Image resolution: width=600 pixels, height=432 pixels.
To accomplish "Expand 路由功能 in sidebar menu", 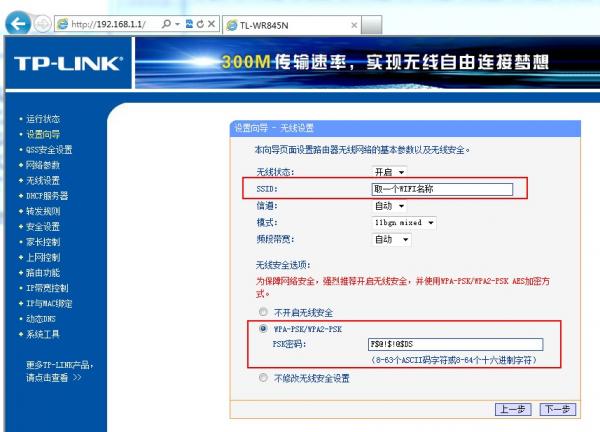I will (43, 273).
